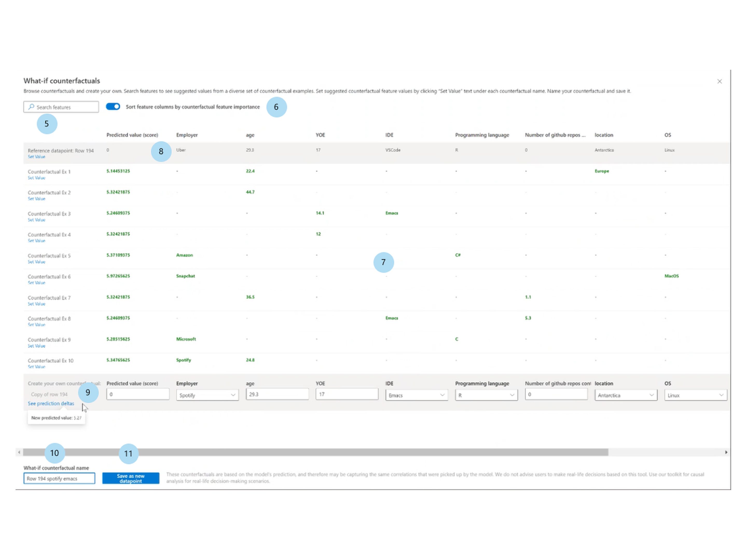Set Value for Reference datapoint Row 194
Image resolution: width=747 pixels, height=560 pixels.
[37, 157]
